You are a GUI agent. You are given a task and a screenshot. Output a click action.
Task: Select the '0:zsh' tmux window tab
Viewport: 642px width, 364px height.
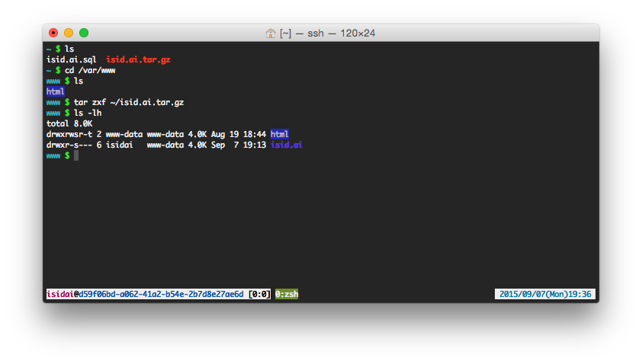(287, 294)
